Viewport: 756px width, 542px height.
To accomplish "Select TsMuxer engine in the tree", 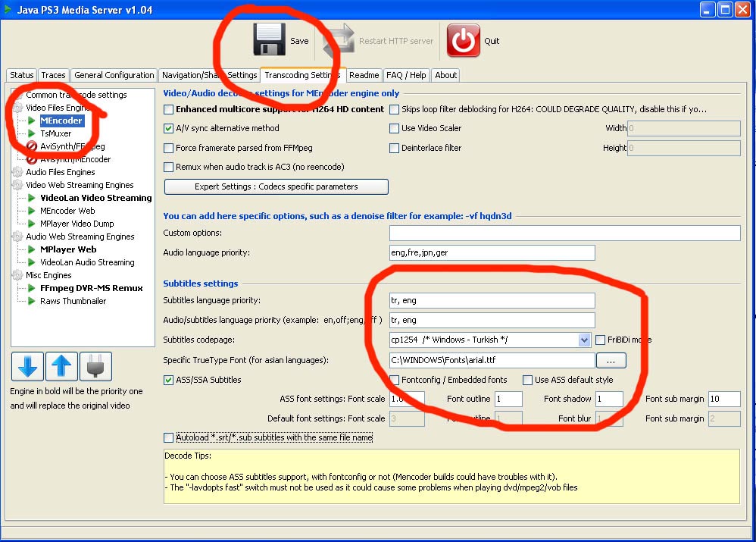I will [55, 133].
